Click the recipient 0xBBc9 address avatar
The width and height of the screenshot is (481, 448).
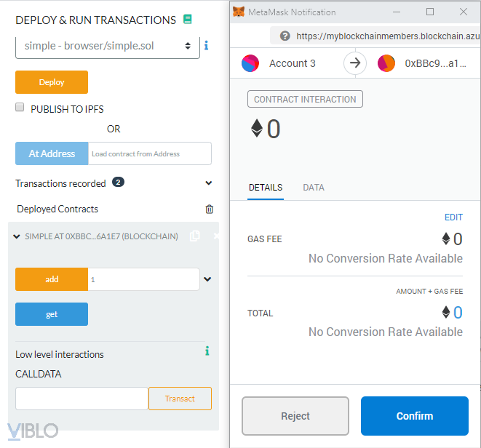[x=386, y=63]
